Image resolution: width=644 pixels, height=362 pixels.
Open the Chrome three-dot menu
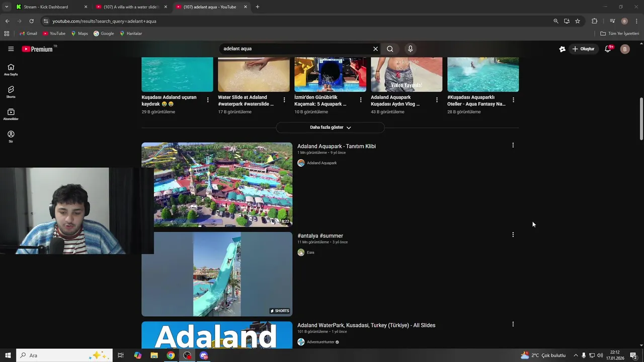(636, 21)
